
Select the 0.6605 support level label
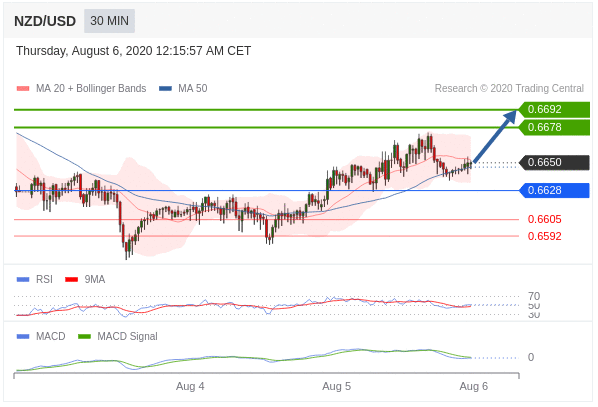point(544,219)
